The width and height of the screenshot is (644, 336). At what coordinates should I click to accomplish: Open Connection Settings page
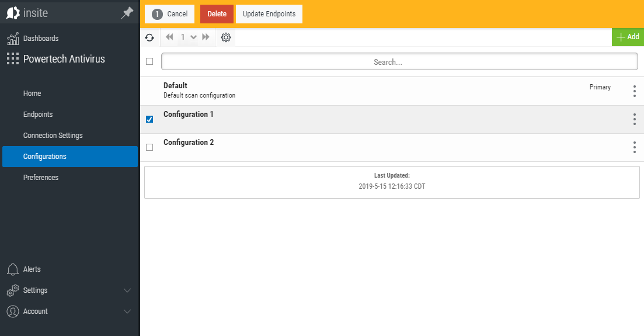coord(53,136)
